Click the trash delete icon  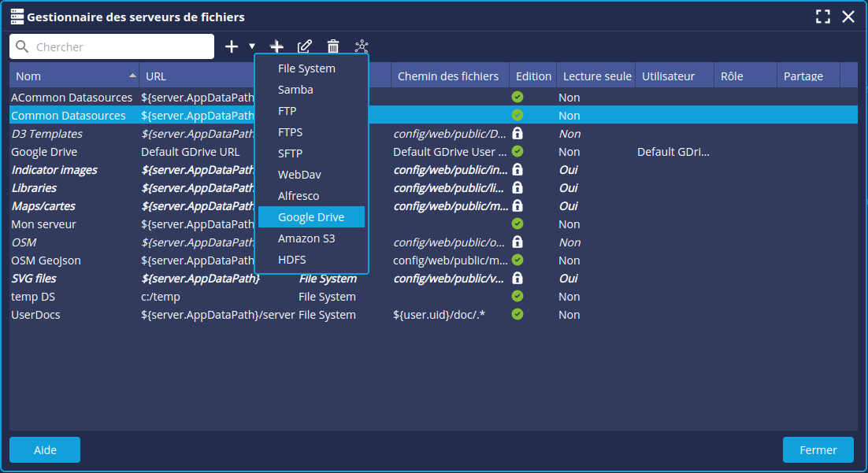click(x=333, y=46)
